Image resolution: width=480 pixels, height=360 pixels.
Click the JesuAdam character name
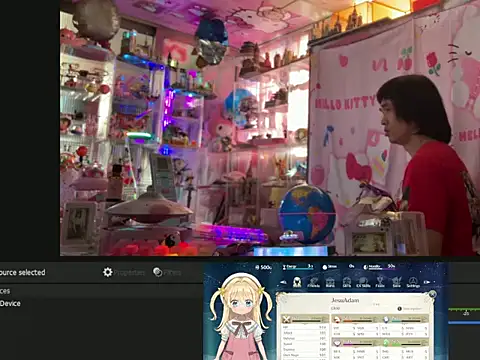(345, 300)
